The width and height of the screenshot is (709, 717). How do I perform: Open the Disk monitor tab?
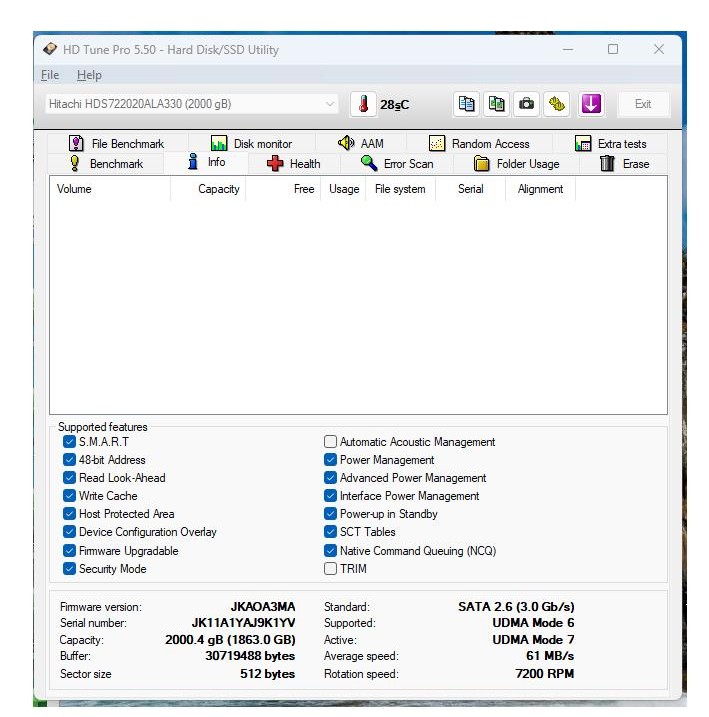[x=251, y=144]
